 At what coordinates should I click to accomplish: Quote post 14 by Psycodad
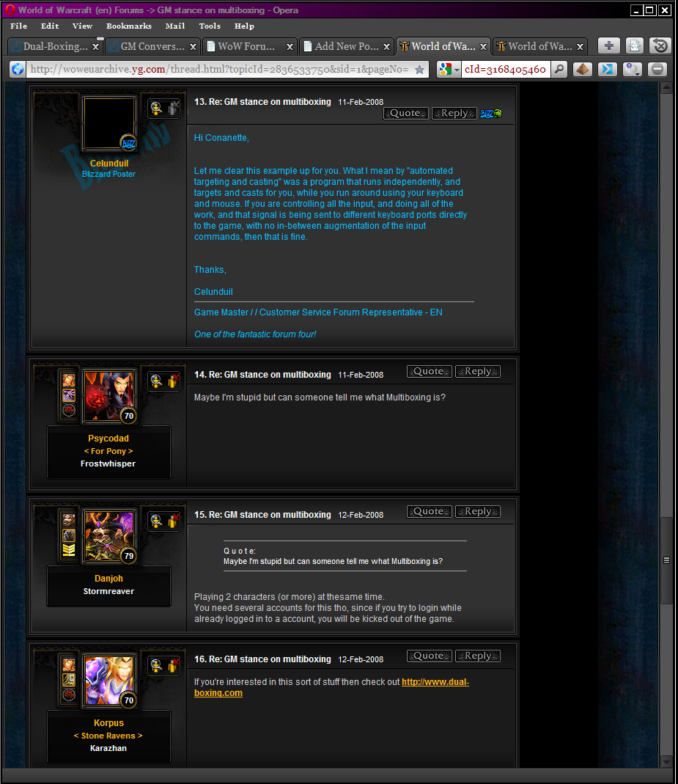pos(430,372)
